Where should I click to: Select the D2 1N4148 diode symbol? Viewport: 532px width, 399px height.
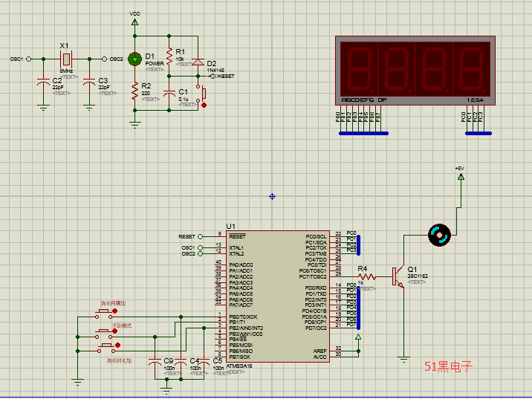(x=198, y=62)
